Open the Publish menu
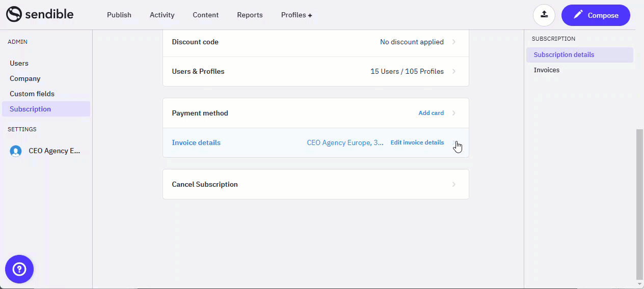Viewport: 644px width, 289px height. 119,15
